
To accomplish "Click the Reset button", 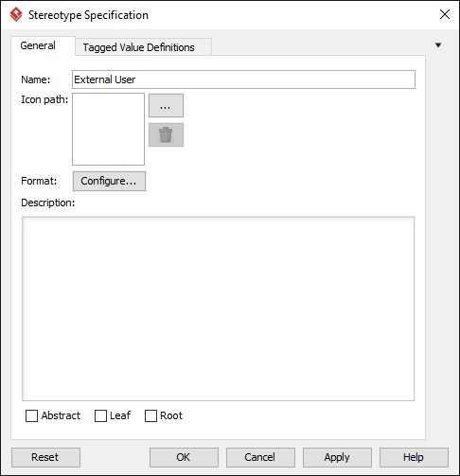I will pos(45,457).
